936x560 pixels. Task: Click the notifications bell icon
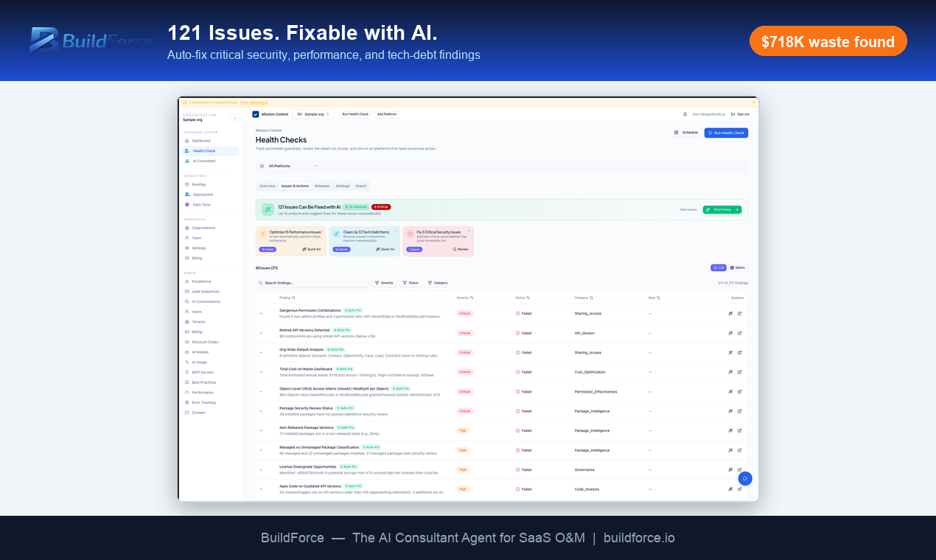pos(685,114)
